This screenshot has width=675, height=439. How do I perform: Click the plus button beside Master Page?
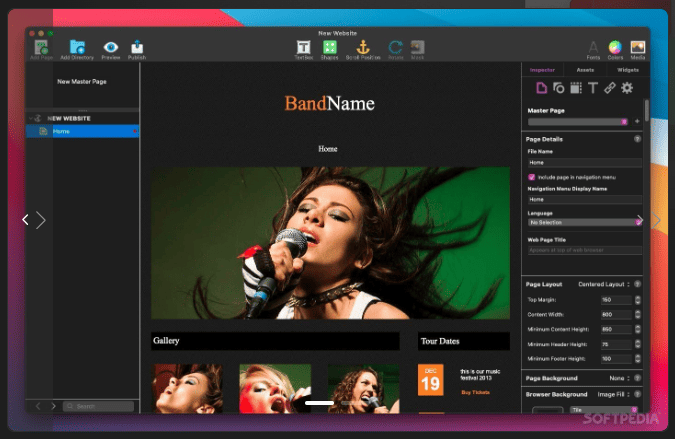637,121
